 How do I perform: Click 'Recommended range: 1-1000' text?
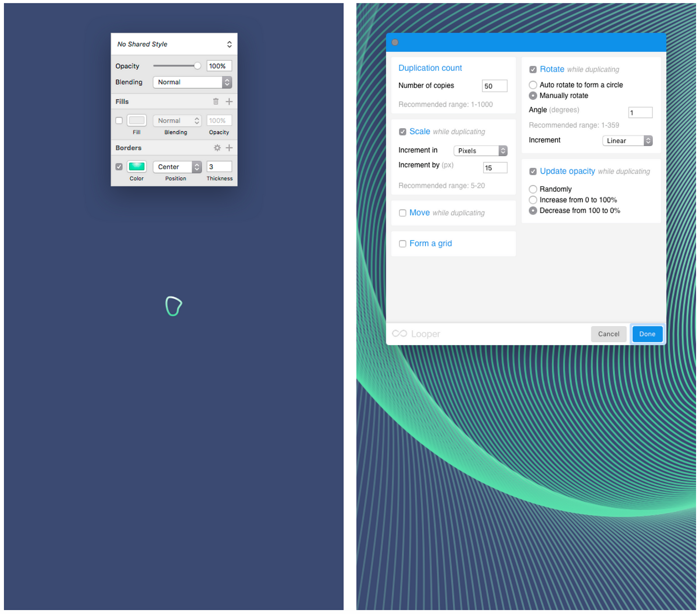point(445,105)
